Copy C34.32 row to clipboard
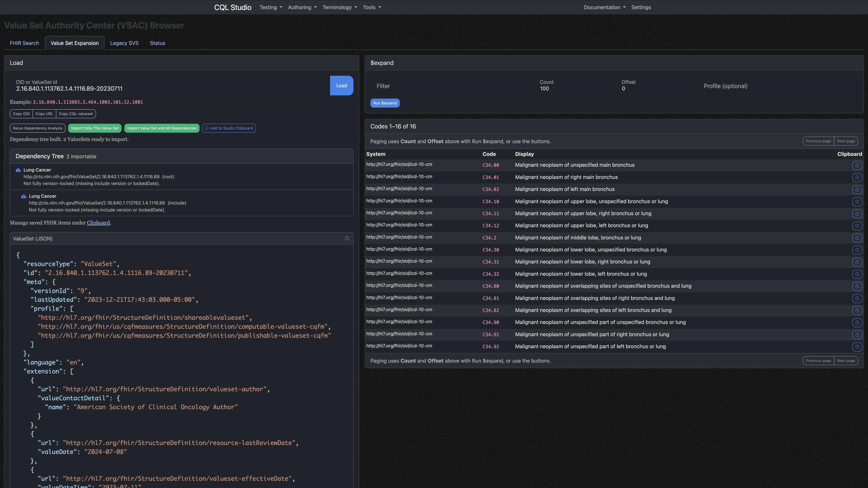The image size is (868, 488). (x=857, y=274)
